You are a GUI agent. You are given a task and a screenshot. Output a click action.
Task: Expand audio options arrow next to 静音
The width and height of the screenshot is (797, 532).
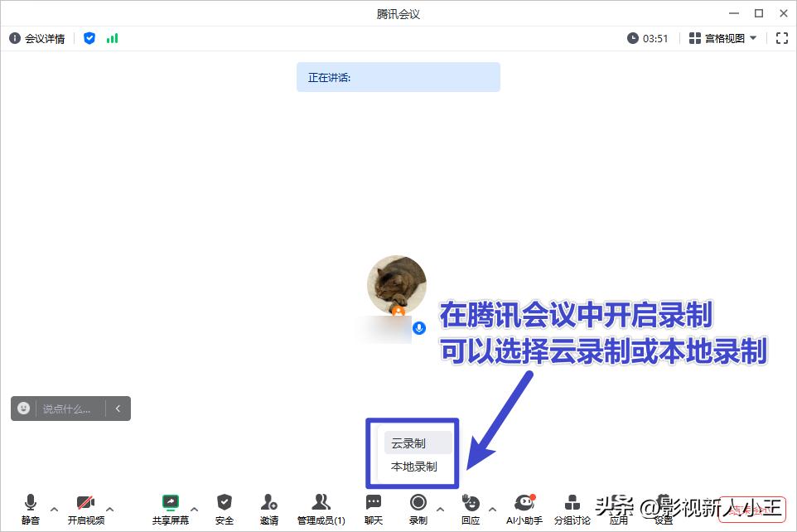(55, 509)
